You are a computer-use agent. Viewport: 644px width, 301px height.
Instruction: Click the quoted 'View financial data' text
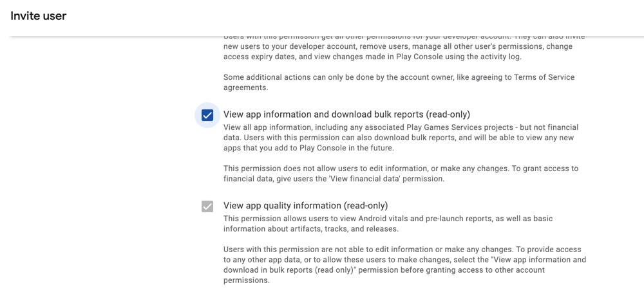click(x=365, y=179)
